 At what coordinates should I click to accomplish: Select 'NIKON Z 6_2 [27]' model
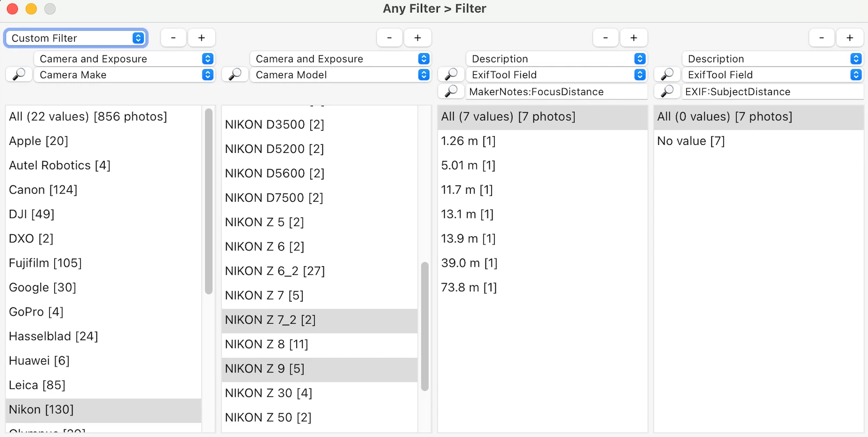pyautogui.click(x=320, y=271)
